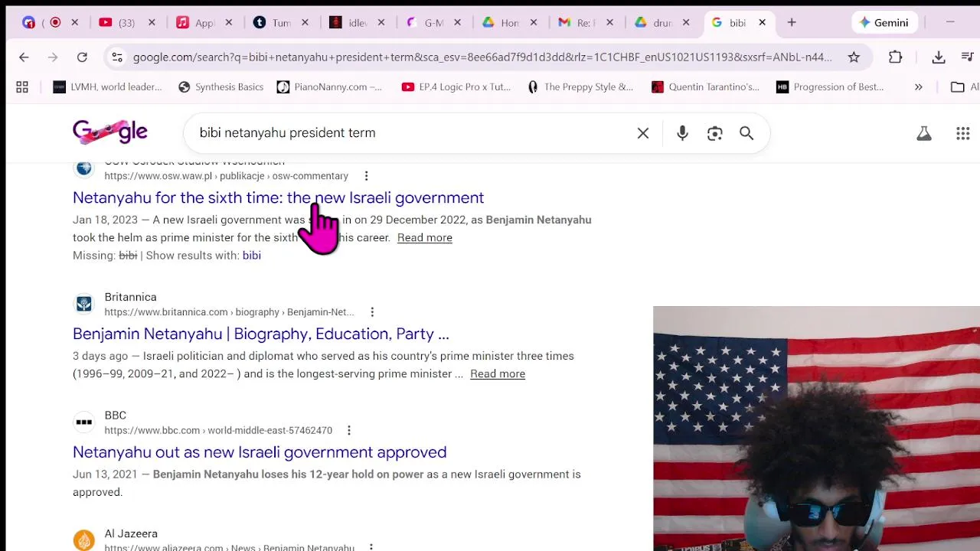
Task: Open Benjamin Netanyahu Biography Britannica result
Action: tap(261, 334)
